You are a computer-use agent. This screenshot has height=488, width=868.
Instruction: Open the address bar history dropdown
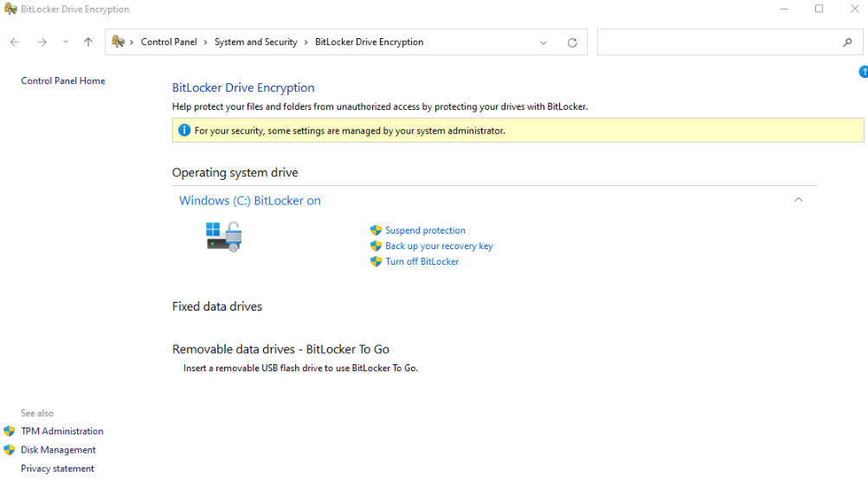(x=543, y=42)
